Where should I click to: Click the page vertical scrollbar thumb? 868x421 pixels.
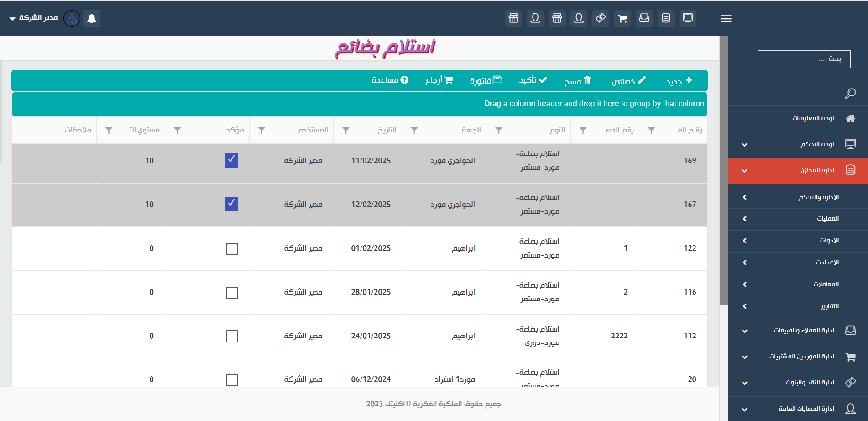(x=724, y=170)
